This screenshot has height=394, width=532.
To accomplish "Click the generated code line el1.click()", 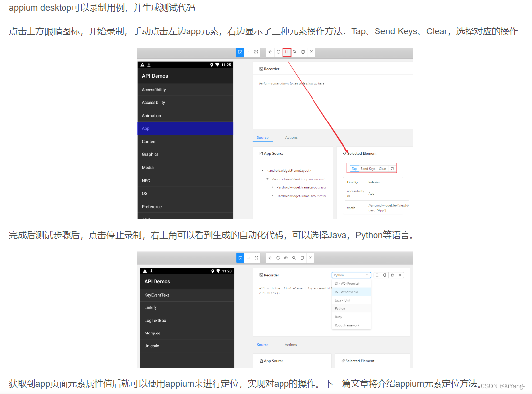I will [269, 293].
